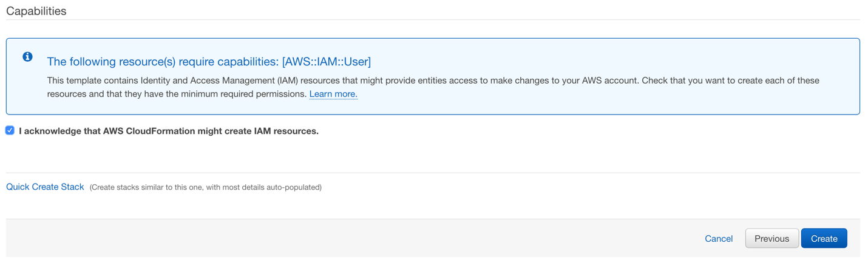Click the Create button

(x=824, y=238)
